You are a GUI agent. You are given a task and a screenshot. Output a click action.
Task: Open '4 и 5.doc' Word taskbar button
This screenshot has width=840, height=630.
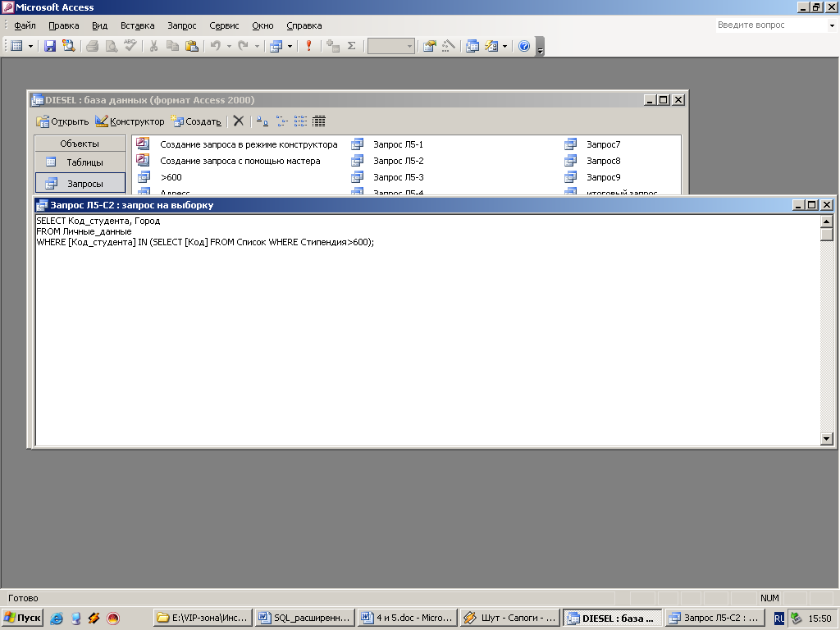pos(407,618)
